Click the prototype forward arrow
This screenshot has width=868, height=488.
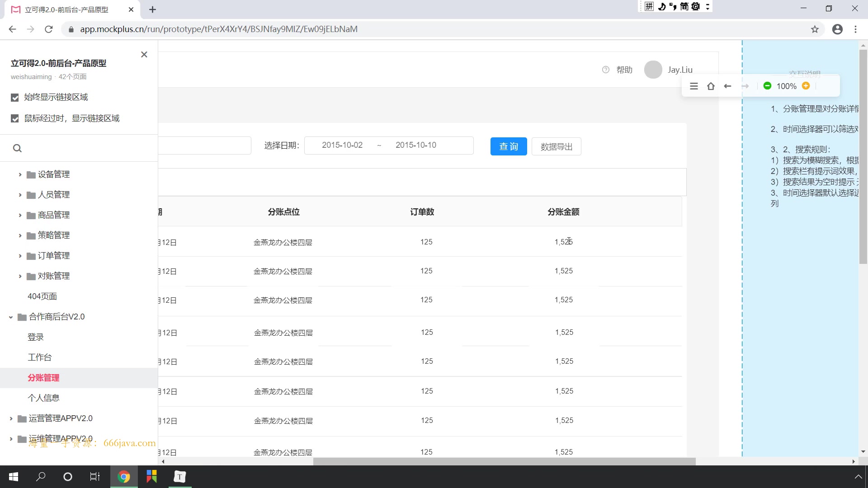(745, 86)
